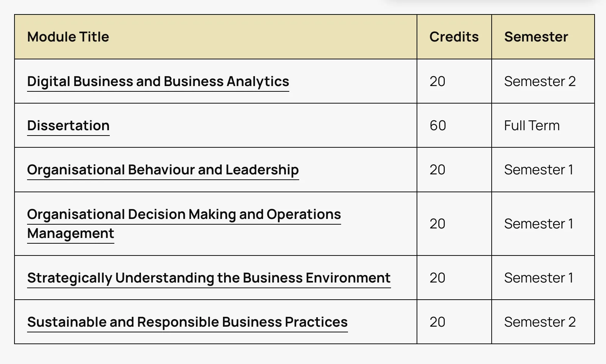This screenshot has height=364, width=606.
Task: Open Organisational Decision Making and Operations Management
Action: coord(184,214)
